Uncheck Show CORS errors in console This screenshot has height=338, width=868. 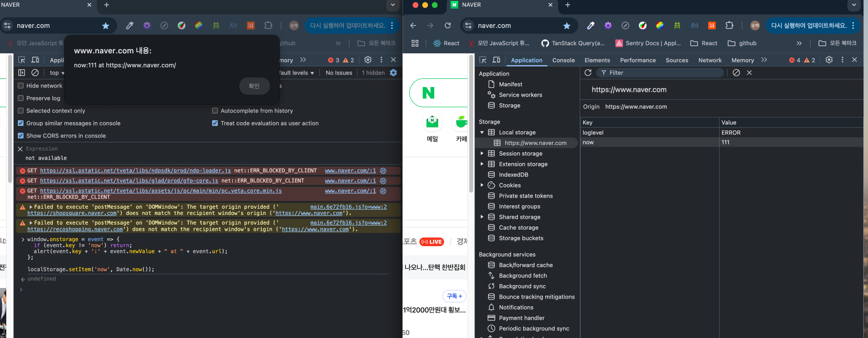[21, 136]
